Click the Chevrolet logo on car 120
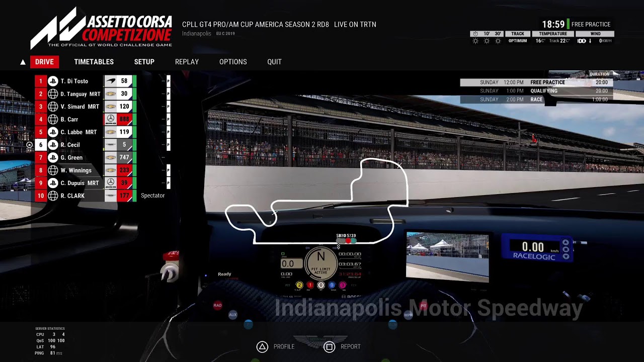644x362 pixels. [x=111, y=107]
